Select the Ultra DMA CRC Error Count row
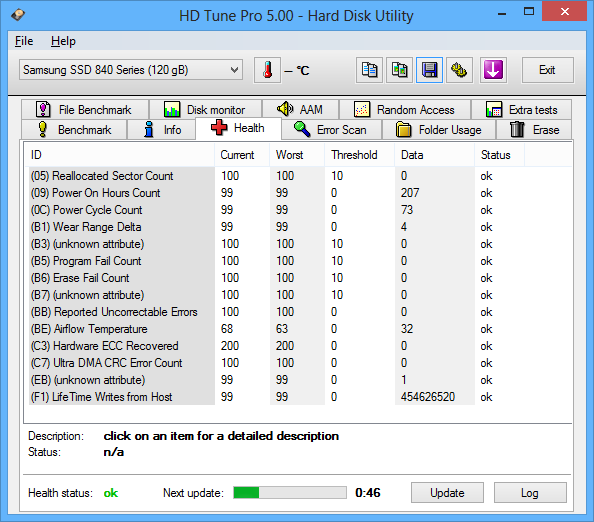 (276, 363)
